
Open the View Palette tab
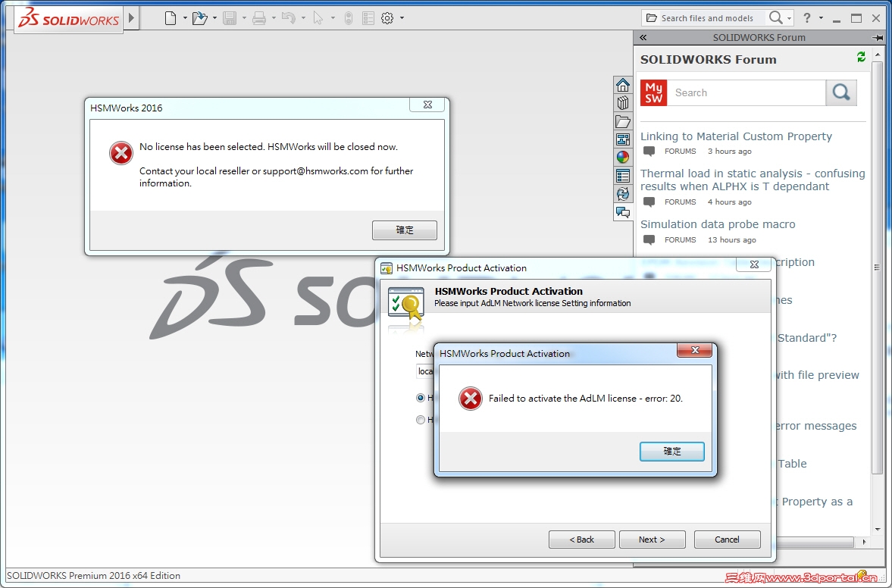[623, 139]
